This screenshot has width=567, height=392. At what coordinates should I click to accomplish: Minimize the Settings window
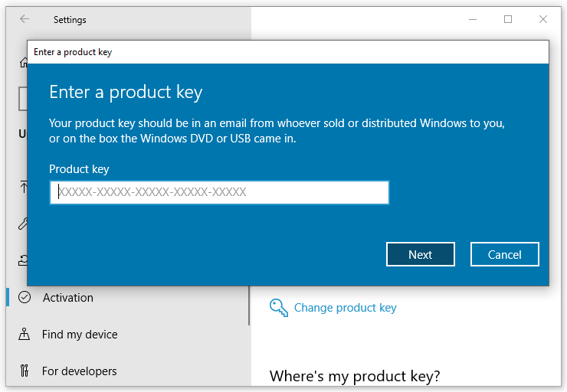pyautogui.click(x=473, y=19)
